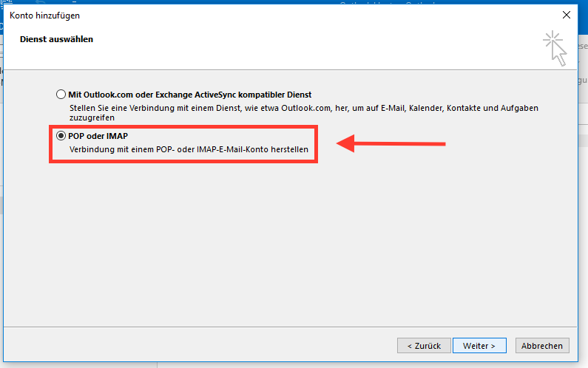The width and height of the screenshot is (588, 368).
Task: Click the Konto hinzufügen title bar text
Action: 45,15
